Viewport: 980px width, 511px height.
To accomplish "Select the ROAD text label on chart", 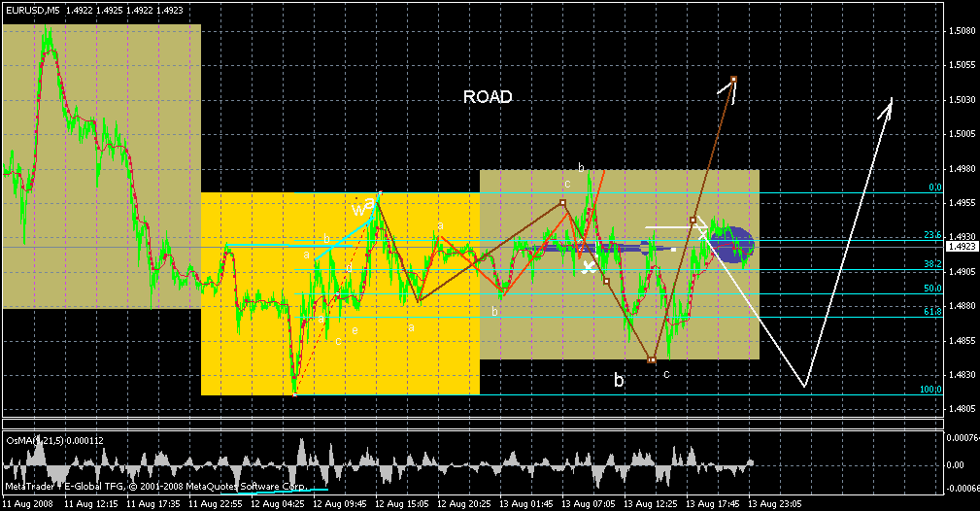I will 488,97.
